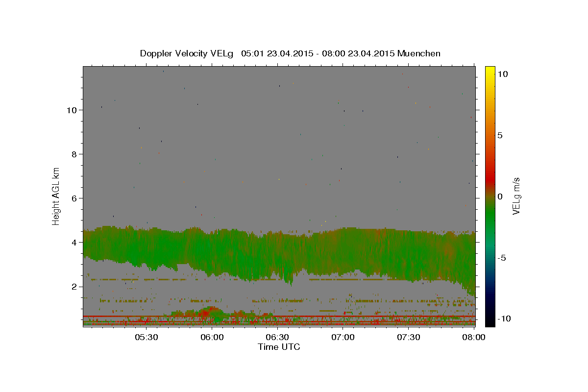
Task: Click the height axis label 2
Action: click(x=73, y=286)
